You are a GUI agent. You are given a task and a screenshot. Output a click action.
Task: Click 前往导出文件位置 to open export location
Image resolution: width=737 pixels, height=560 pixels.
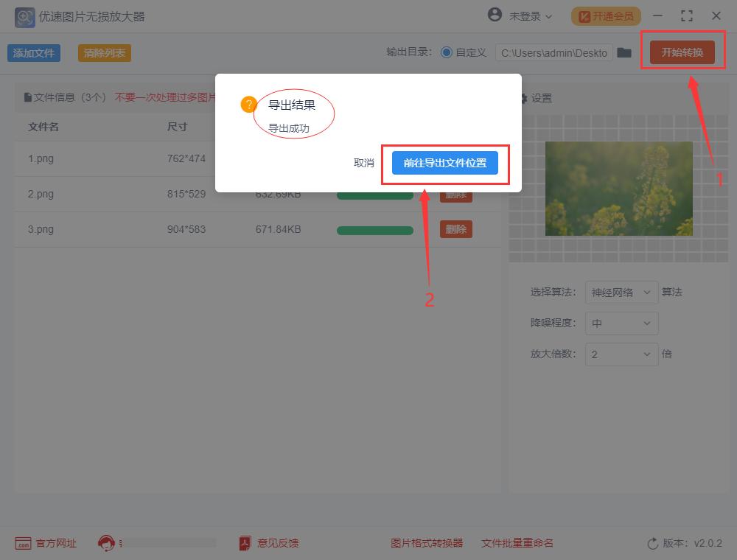[445, 163]
